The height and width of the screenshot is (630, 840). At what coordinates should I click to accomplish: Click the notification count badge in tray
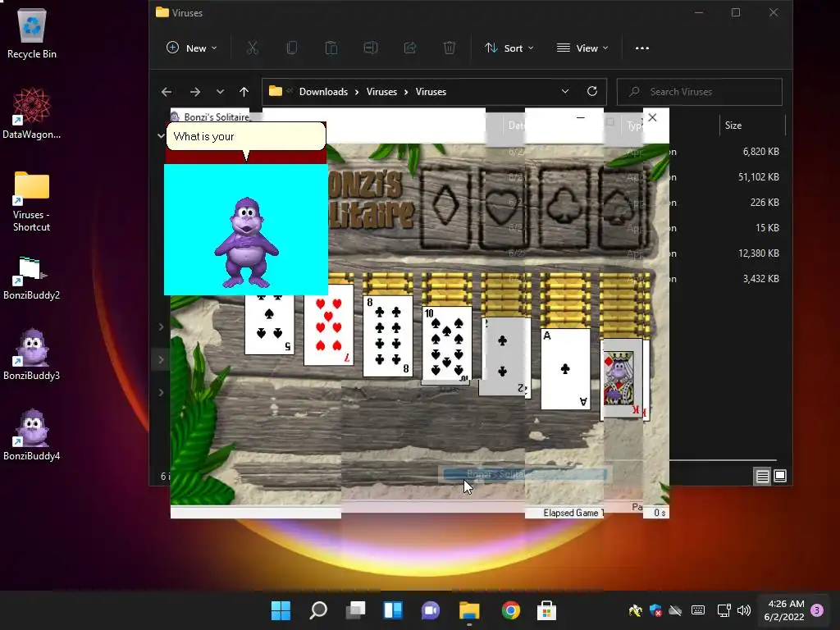pos(817,610)
